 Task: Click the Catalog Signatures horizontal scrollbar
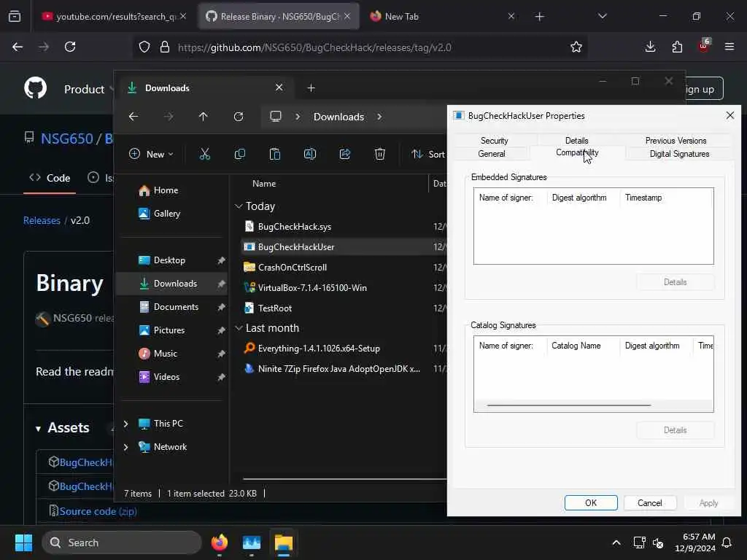tap(569, 405)
